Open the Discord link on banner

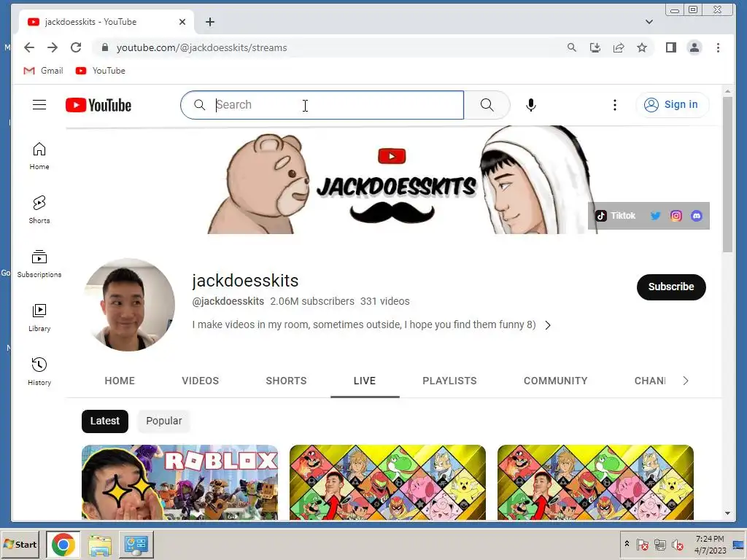coord(697,216)
